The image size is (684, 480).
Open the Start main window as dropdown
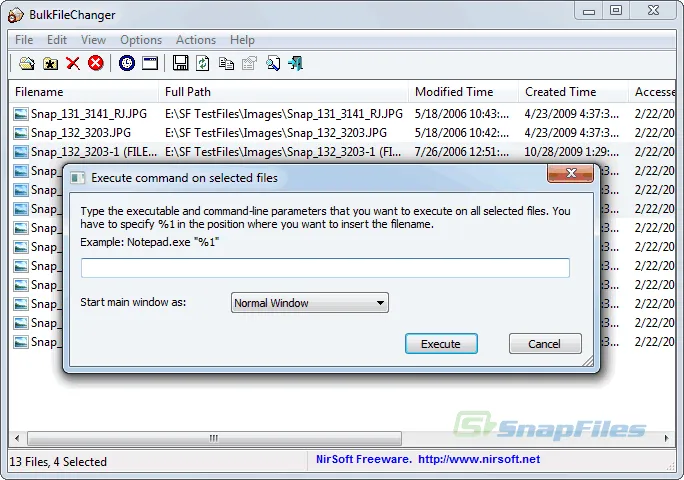click(310, 302)
